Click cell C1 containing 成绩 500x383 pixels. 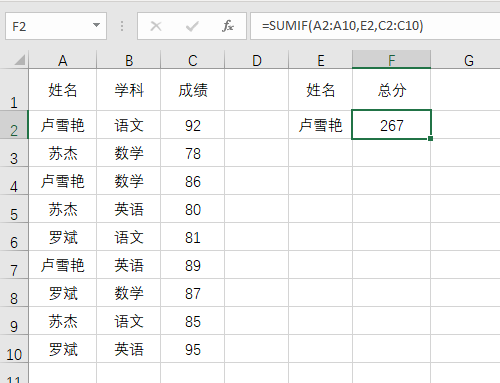193,90
